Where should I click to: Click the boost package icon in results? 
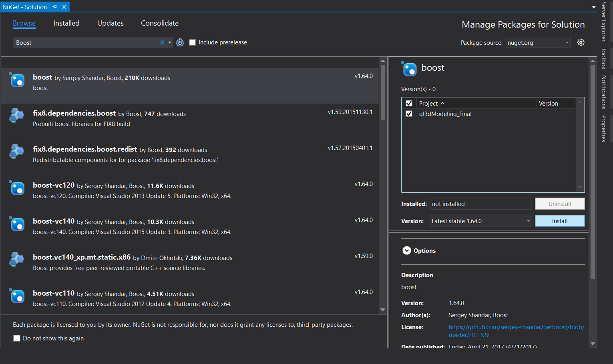tap(17, 80)
